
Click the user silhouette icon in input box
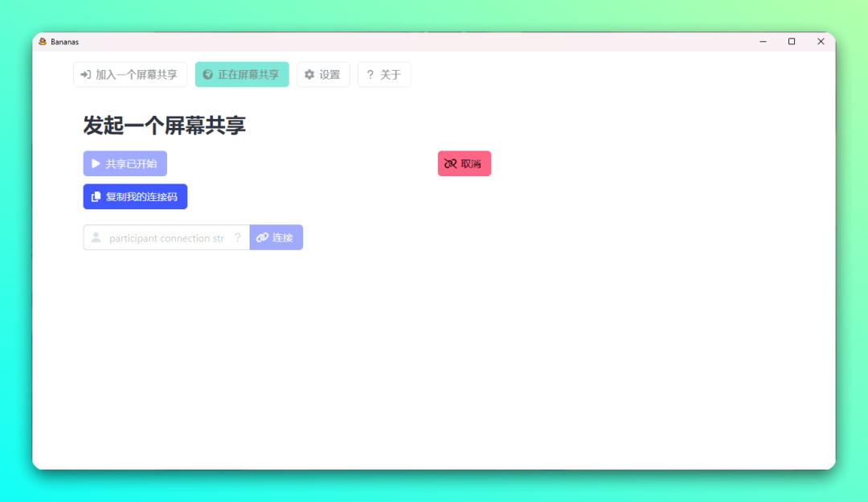pos(96,238)
